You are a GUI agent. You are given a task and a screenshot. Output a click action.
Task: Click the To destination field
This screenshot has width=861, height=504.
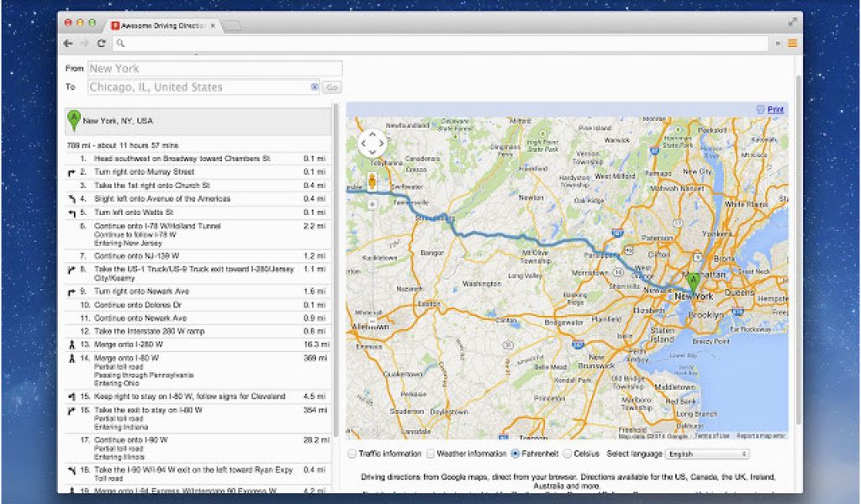203,87
